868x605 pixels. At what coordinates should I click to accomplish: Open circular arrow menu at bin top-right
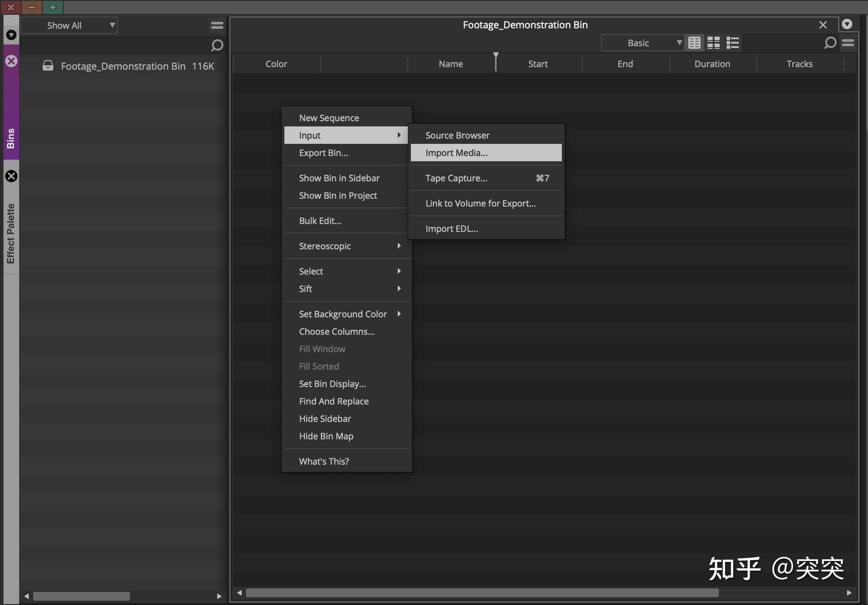pos(847,24)
